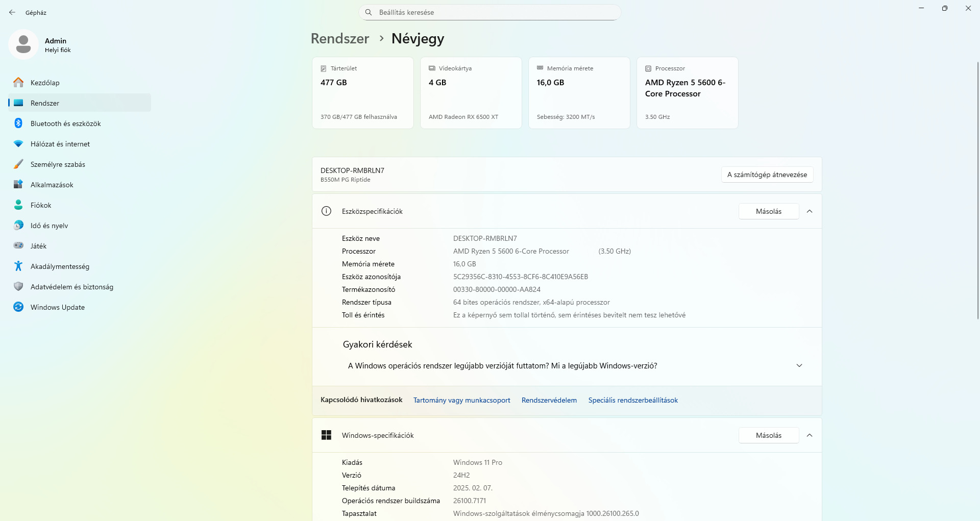This screenshot has width=980, height=521.
Task: Copy device specs with Másolás button
Action: tap(768, 211)
